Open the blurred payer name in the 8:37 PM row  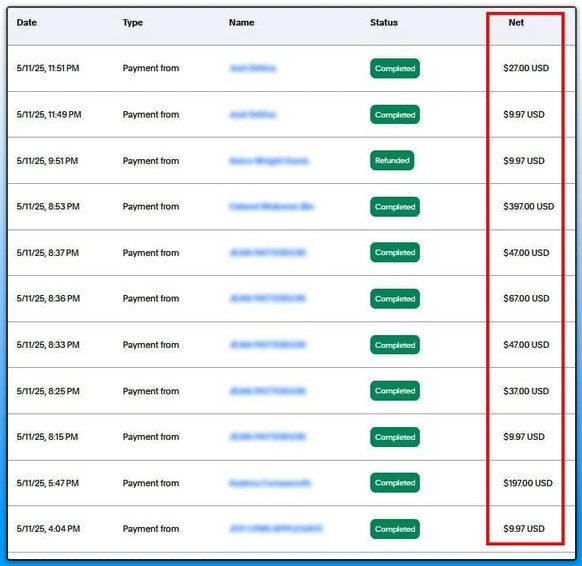pyautogui.click(x=268, y=253)
